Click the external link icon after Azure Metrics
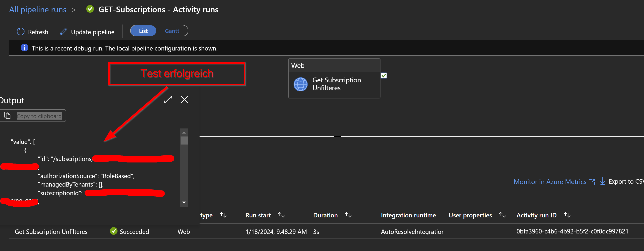Viewport: 644px width, 251px height. pos(592,182)
